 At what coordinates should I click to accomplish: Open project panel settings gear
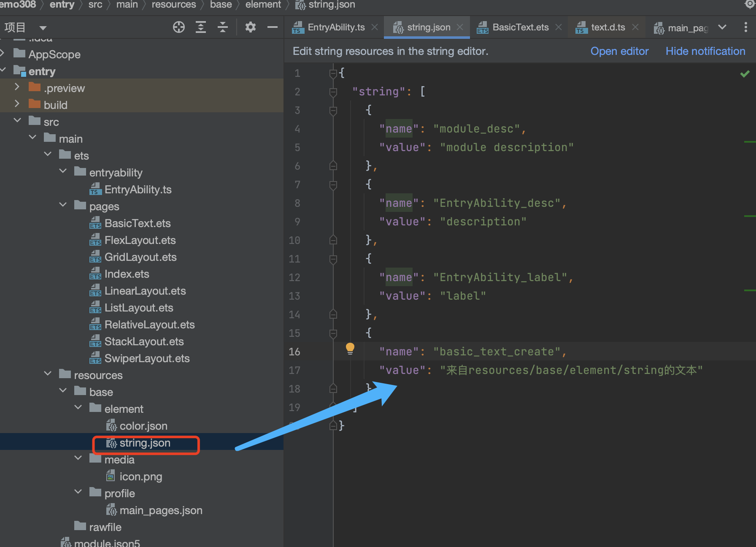pos(251,27)
